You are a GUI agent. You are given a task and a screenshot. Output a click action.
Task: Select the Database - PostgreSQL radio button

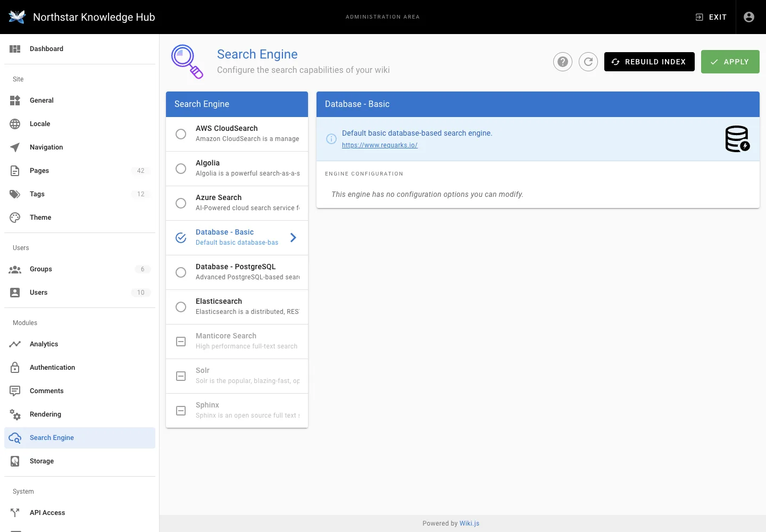(x=181, y=272)
